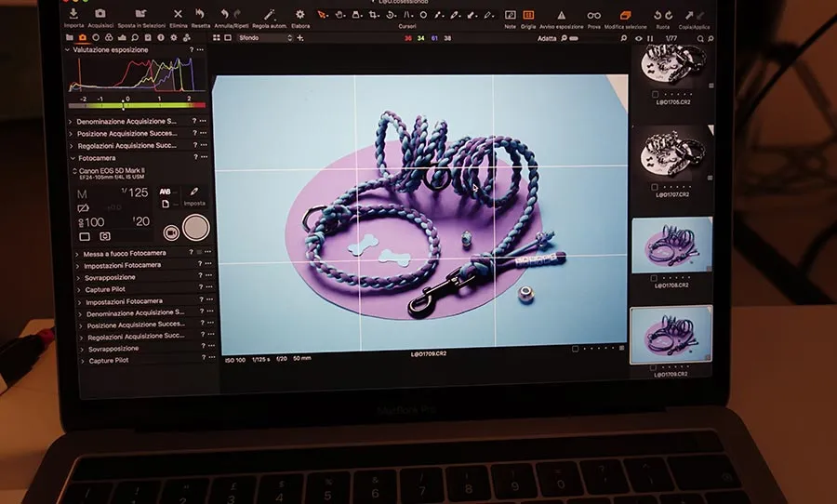This screenshot has height=504, width=837.
Task: Click the Avviso esposizione warning icon
Action: pos(561,16)
